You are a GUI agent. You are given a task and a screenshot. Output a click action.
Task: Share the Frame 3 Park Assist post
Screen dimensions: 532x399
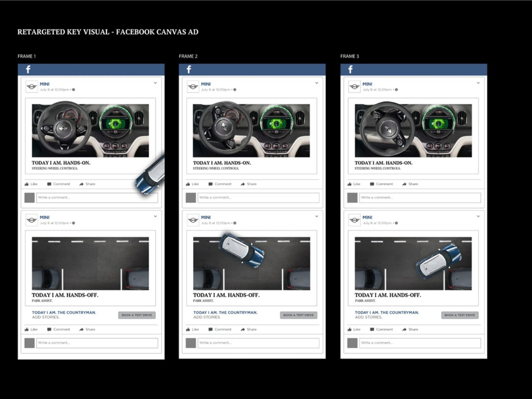click(410, 329)
